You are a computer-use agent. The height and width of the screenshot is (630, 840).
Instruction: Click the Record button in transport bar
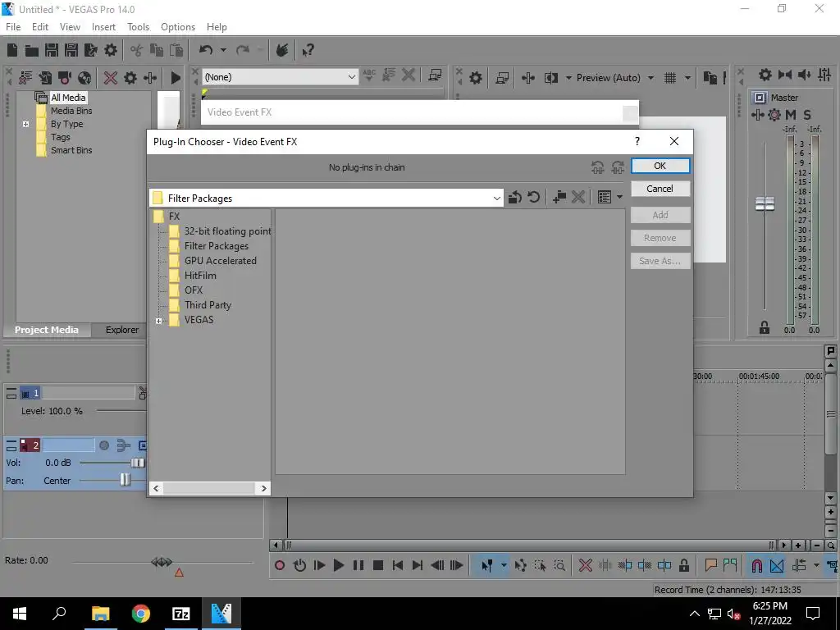pyautogui.click(x=280, y=565)
